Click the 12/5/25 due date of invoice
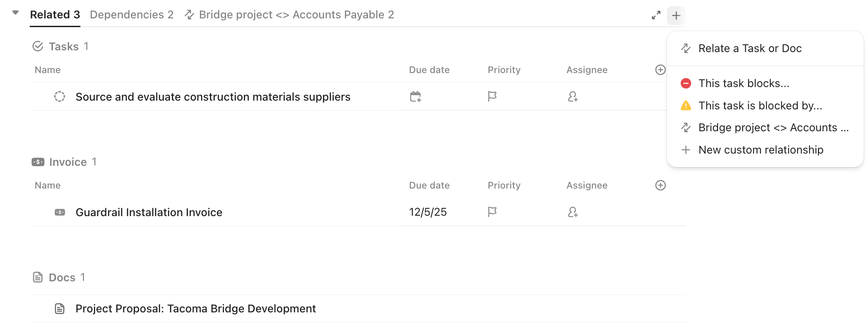The image size is (868, 336). click(x=428, y=212)
